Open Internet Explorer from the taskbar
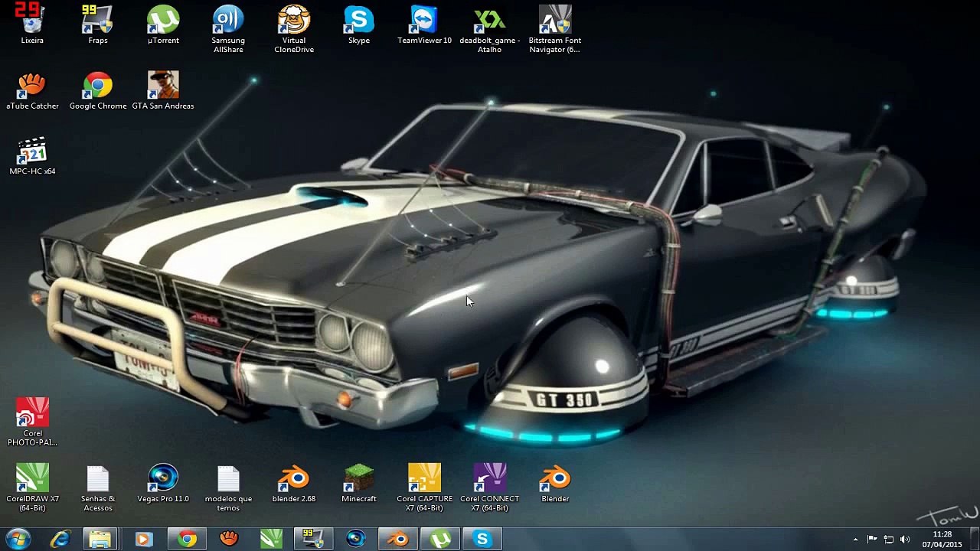 [60, 540]
